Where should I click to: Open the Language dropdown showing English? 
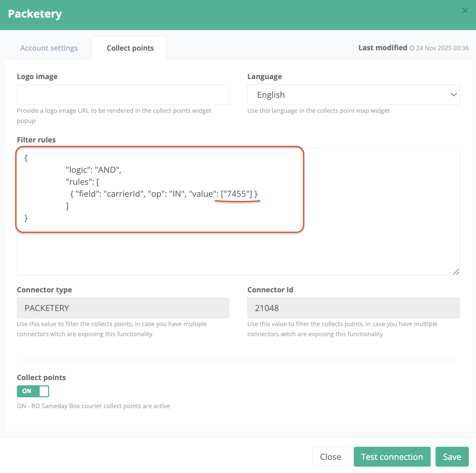pyautogui.click(x=353, y=95)
